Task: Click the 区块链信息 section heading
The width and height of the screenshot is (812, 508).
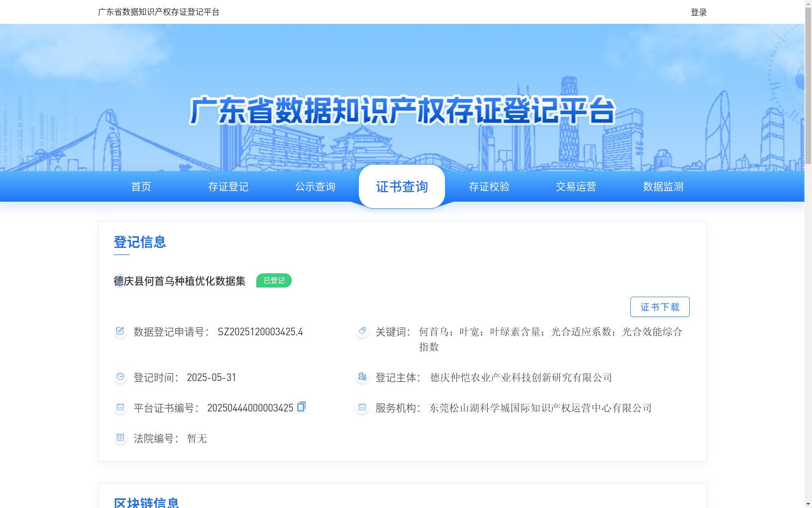Action: (147, 503)
